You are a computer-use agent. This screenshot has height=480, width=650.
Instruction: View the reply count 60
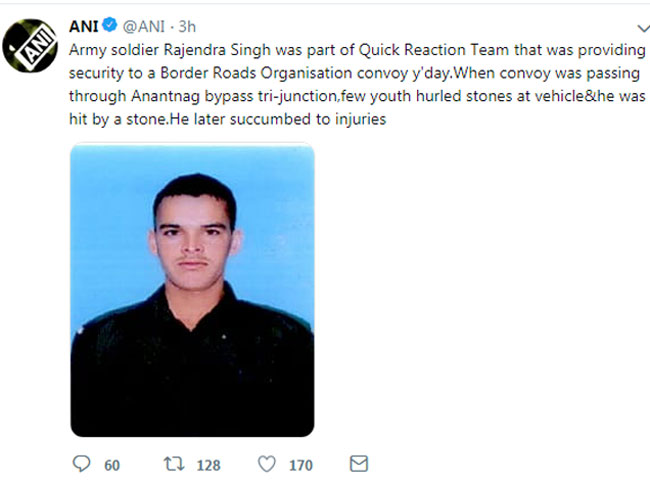[x=112, y=465]
